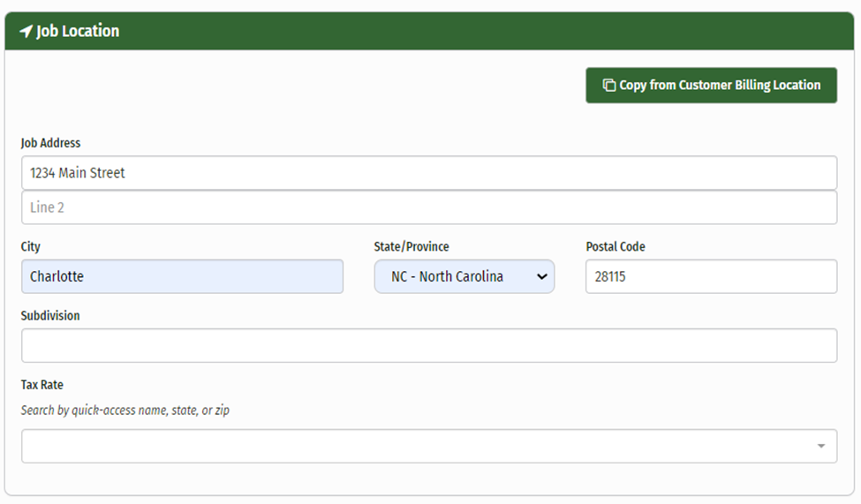
Task: Click the quick-access name search hint text
Action: tap(125, 410)
